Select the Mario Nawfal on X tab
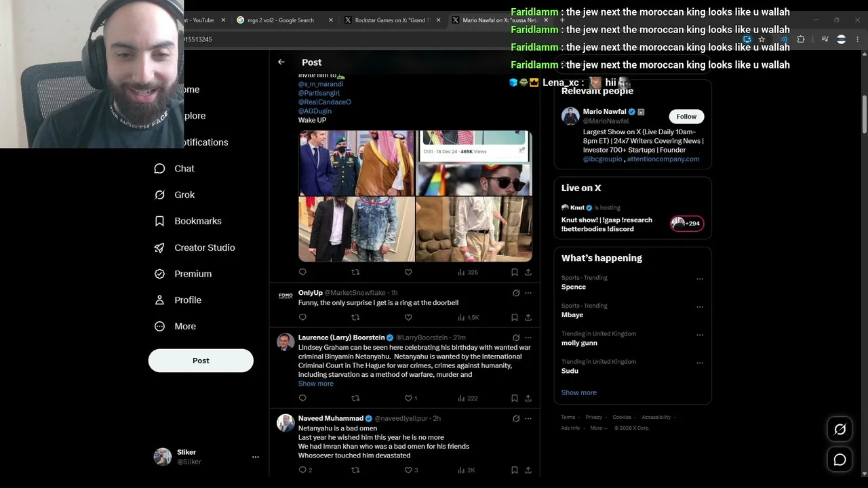The height and width of the screenshot is (488, 868). tap(498, 20)
